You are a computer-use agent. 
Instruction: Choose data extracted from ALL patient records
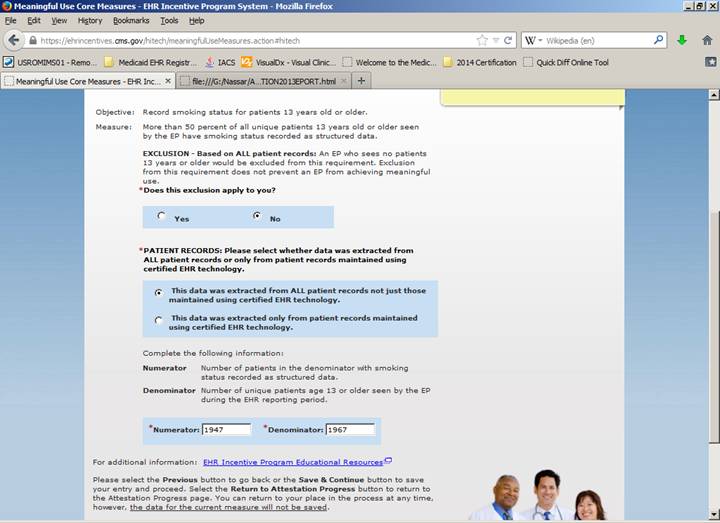(x=158, y=293)
